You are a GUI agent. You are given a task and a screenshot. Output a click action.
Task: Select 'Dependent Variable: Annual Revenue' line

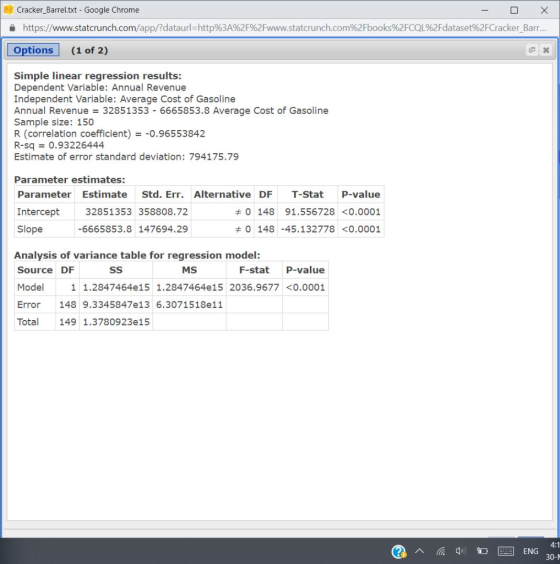coord(100,87)
